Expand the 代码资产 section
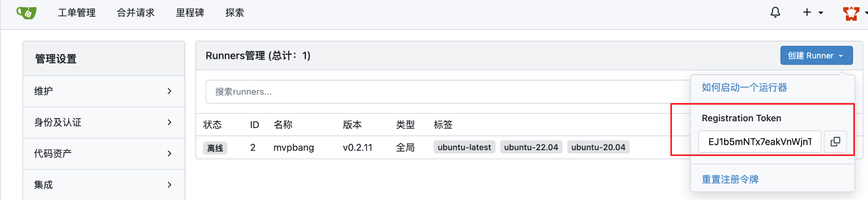 pos(104,153)
